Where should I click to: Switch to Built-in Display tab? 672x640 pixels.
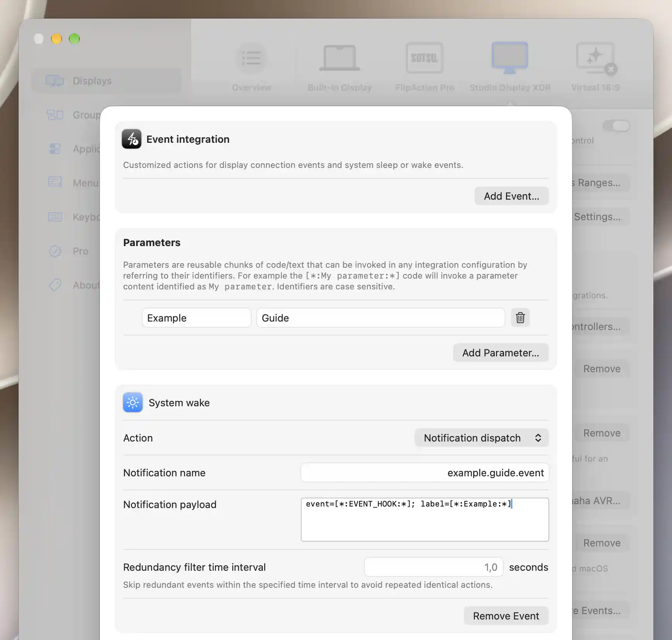[x=339, y=67]
